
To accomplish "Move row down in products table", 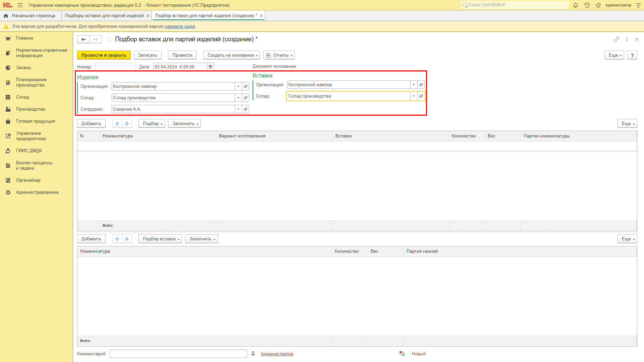I will (x=127, y=124).
